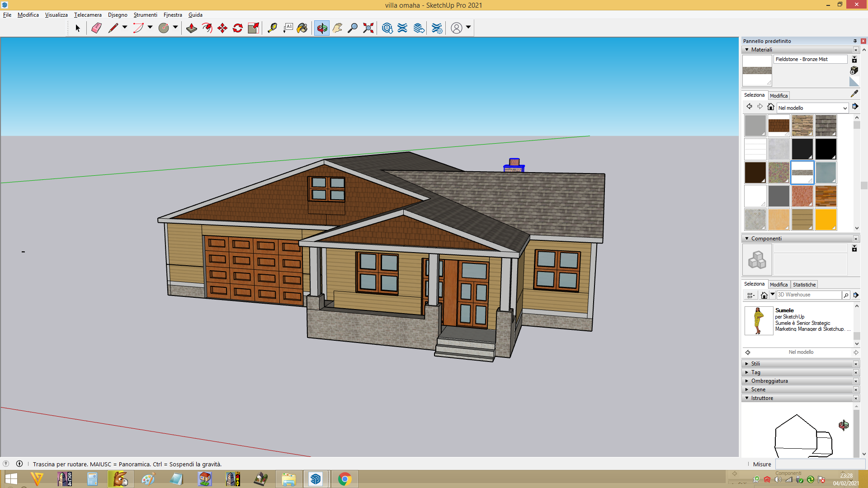The width and height of the screenshot is (868, 488).
Task: Activate the Push/Pull tool
Action: point(192,28)
